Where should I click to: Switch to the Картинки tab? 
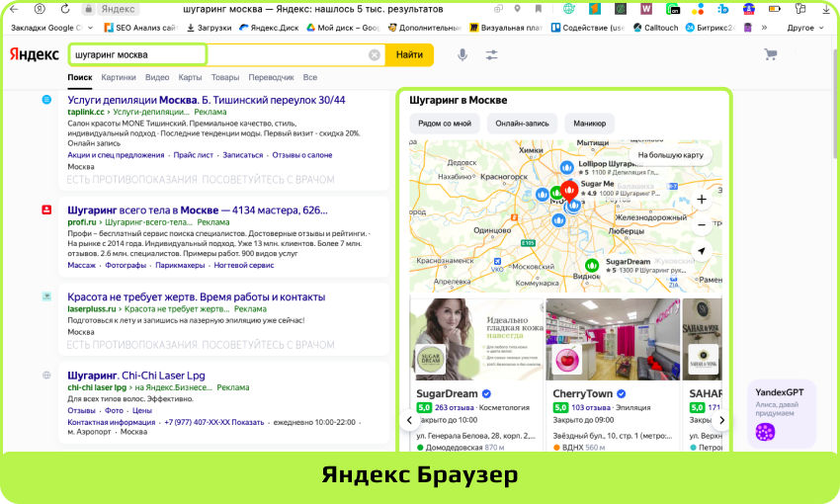pyautogui.click(x=119, y=77)
